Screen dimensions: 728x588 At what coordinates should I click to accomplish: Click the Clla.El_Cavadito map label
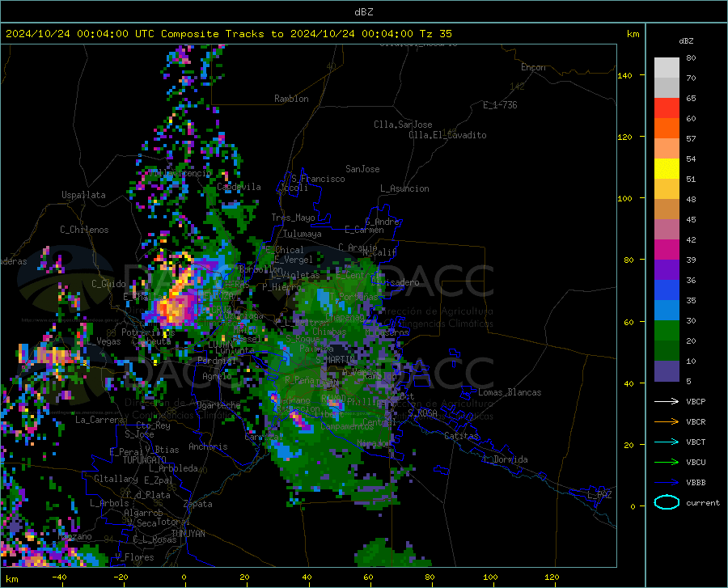point(447,135)
